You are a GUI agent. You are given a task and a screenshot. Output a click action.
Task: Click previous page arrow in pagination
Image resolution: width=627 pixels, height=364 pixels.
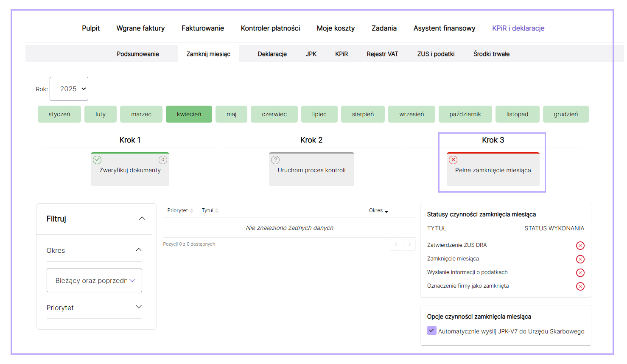[x=396, y=244]
